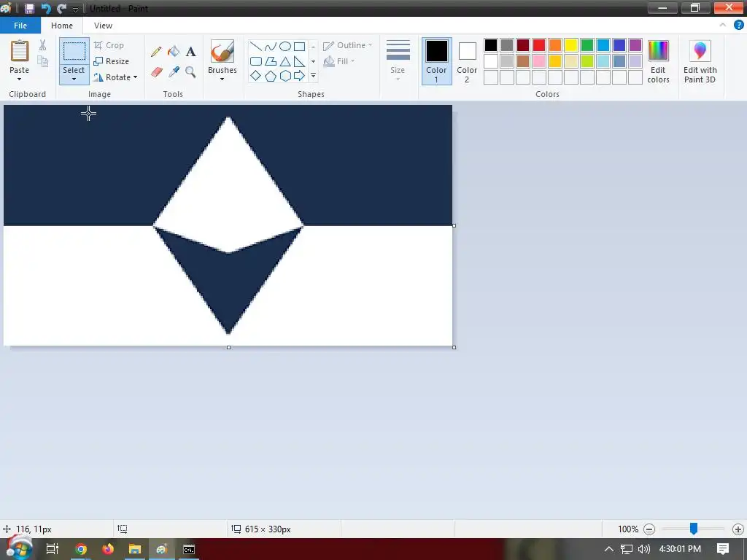Viewport: 747px width, 560px height.
Task: Expand the Select dropdown arrow
Action: pyautogui.click(x=74, y=79)
